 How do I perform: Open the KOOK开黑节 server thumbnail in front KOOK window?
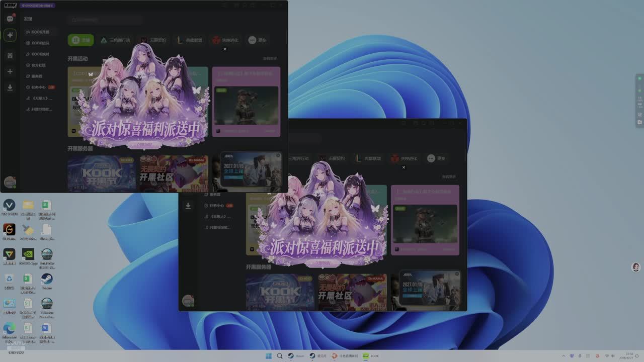[x=102, y=174]
